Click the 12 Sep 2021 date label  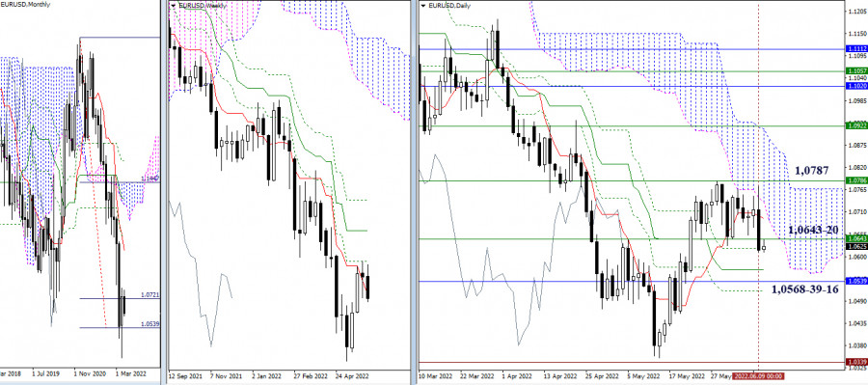(x=185, y=375)
